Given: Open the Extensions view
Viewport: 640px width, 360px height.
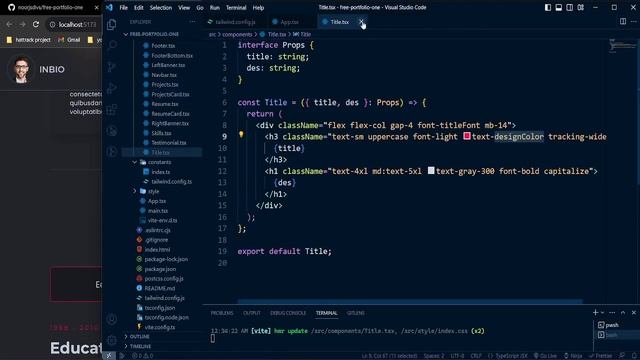Looking at the screenshot, I should coord(111,109).
